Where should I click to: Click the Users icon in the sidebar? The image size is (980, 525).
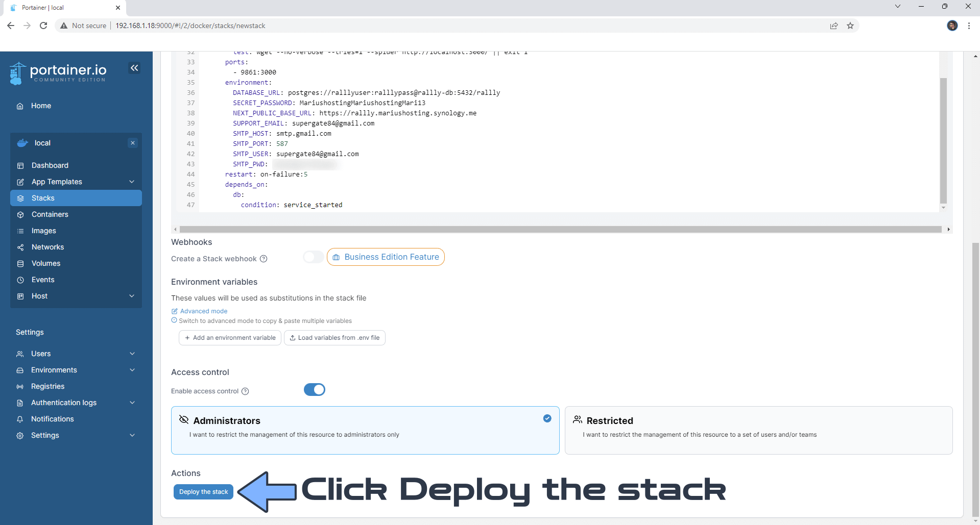[x=20, y=354]
